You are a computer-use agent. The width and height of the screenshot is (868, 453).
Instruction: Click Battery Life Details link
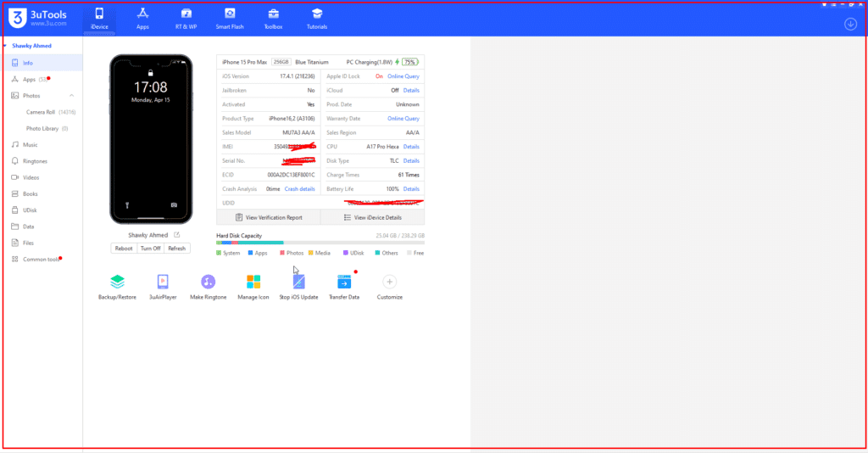point(411,189)
